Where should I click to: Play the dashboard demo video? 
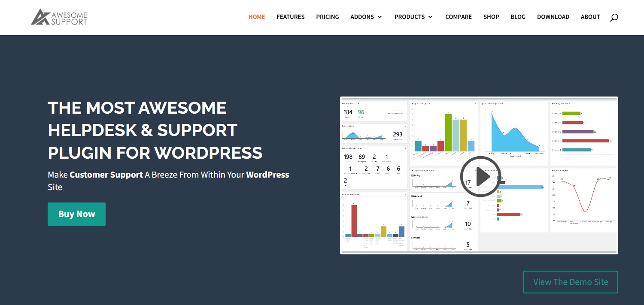tap(479, 177)
